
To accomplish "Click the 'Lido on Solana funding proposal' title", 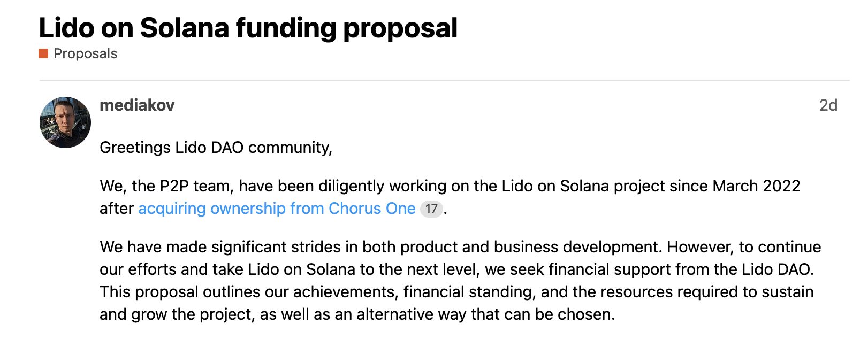I will point(248,28).
